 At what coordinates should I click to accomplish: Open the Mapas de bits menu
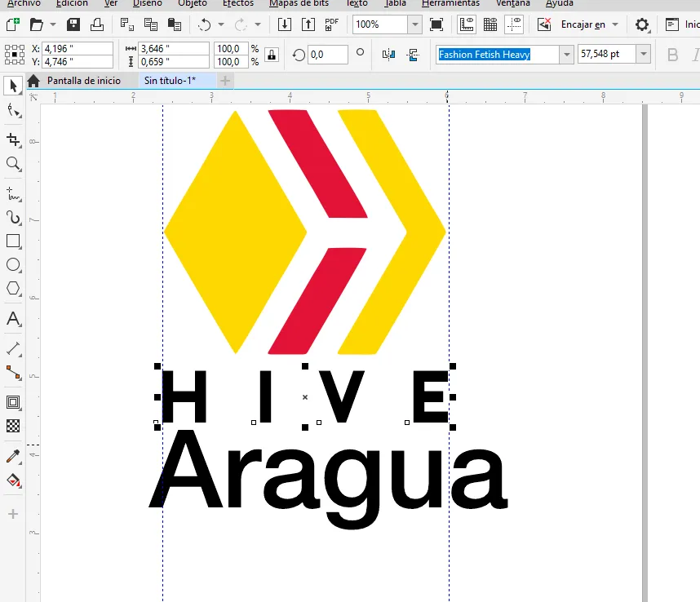[299, 3]
